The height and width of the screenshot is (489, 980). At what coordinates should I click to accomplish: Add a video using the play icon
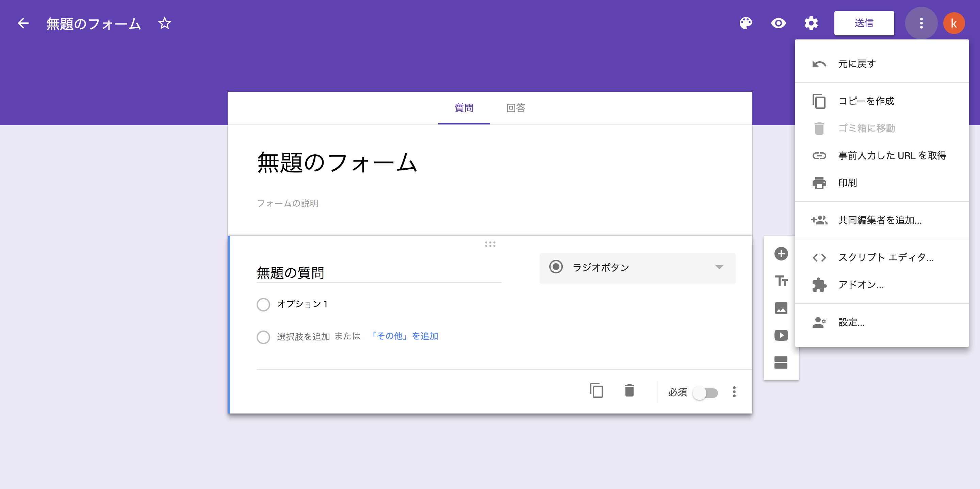781,335
